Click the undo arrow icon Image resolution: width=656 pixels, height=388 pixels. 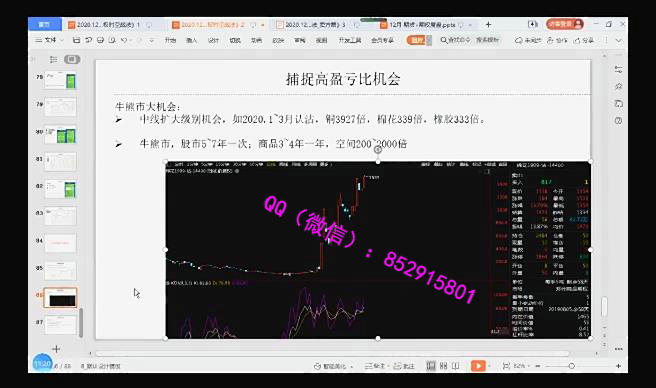point(124,40)
